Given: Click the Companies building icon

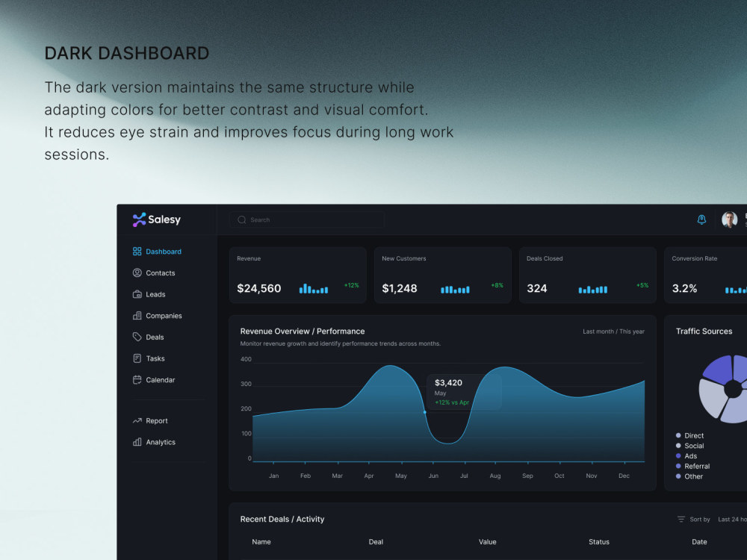Looking at the screenshot, I should (x=137, y=316).
